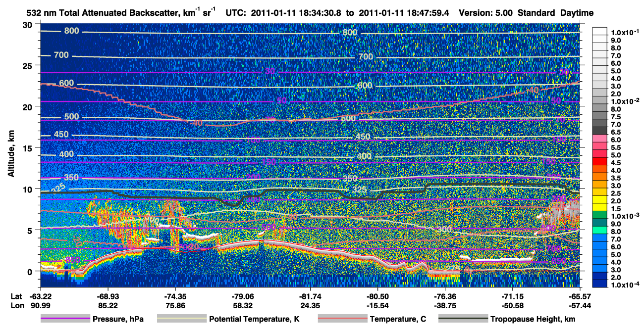
Task: Click longitude value -38.75
Action: pyautogui.click(x=445, y=305)
